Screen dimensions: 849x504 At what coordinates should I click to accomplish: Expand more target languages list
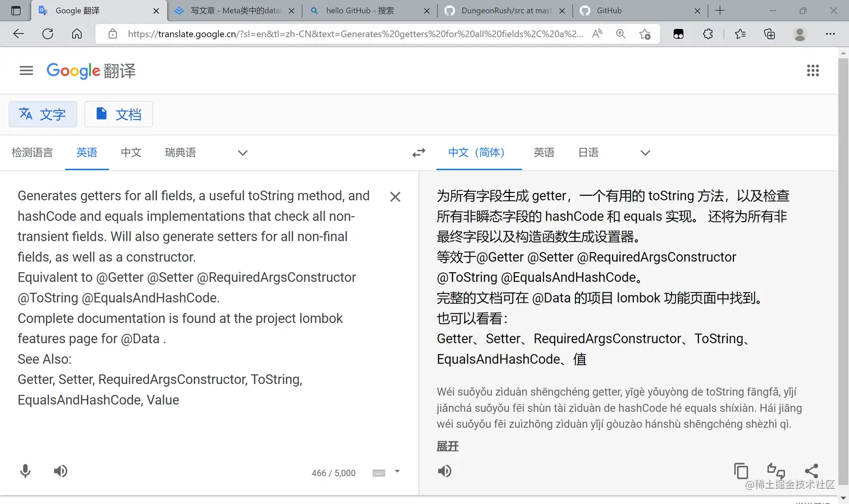[645, 153]
